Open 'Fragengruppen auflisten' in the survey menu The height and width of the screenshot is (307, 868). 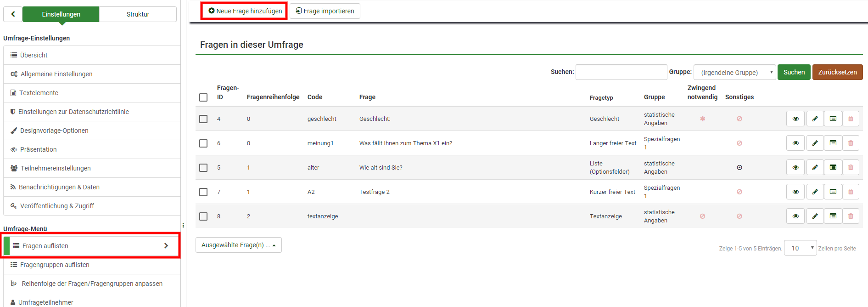point(55,265)
